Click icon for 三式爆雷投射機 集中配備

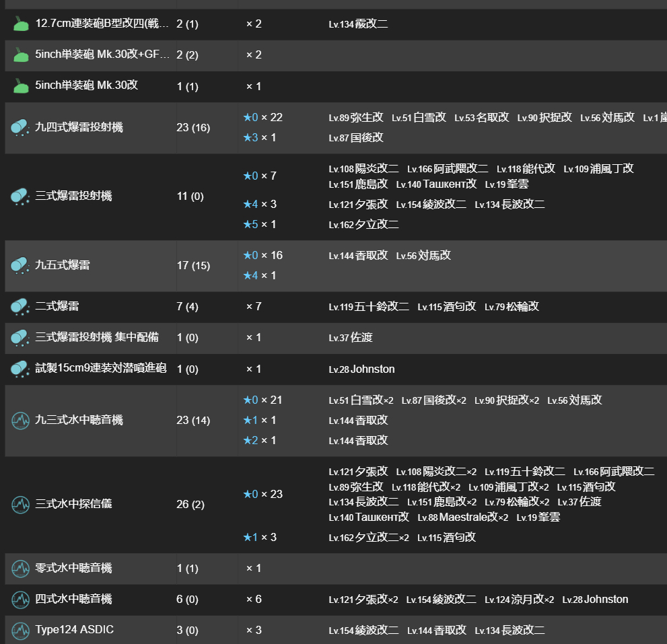coord(20,338)
